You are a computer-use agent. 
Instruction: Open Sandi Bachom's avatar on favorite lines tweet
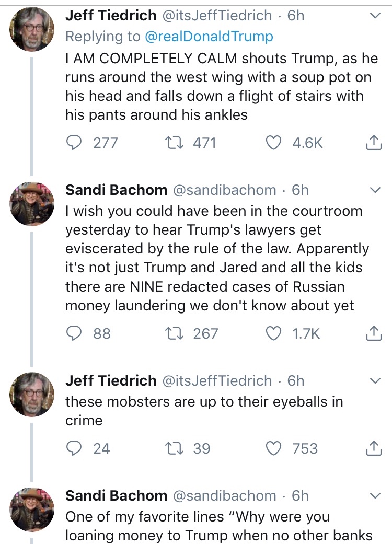tap(32, 510)
